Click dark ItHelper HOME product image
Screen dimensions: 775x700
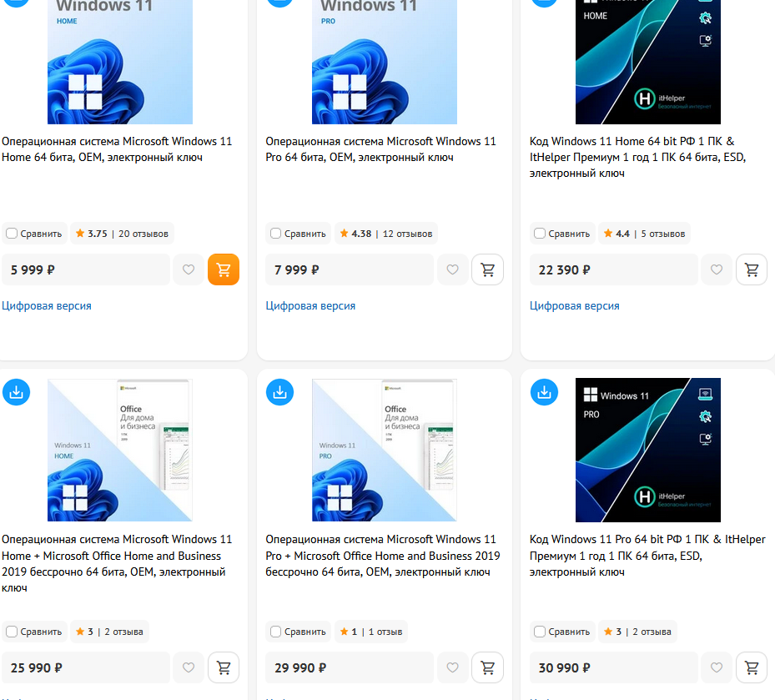pyautogui.click(x=648, y=62)
